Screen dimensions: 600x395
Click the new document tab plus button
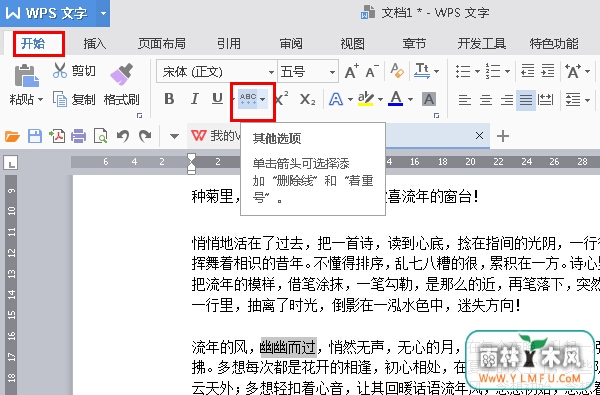point(503,136)
